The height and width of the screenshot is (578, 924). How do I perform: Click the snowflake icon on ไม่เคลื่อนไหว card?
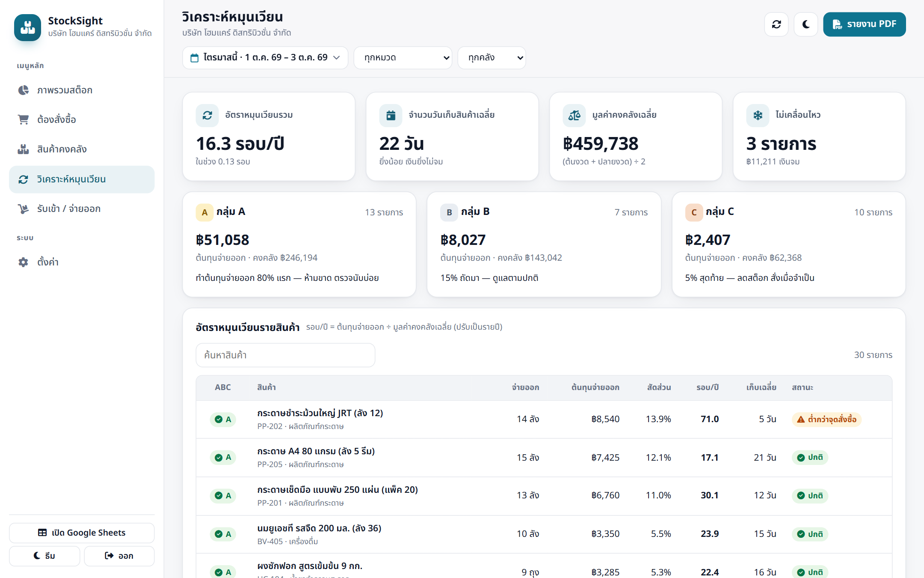click(758, 115)
